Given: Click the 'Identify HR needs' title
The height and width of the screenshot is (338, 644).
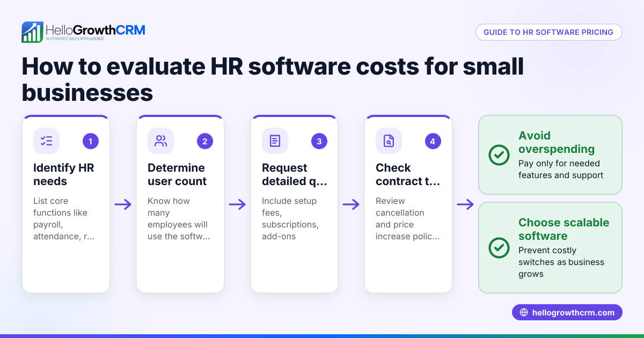Looking at the screenshot, I should 64,174.
